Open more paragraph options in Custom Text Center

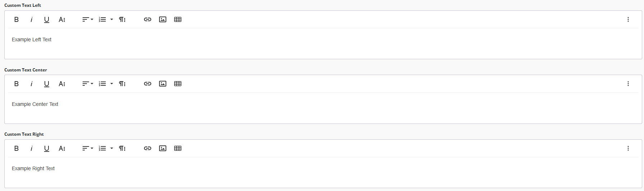122,84
